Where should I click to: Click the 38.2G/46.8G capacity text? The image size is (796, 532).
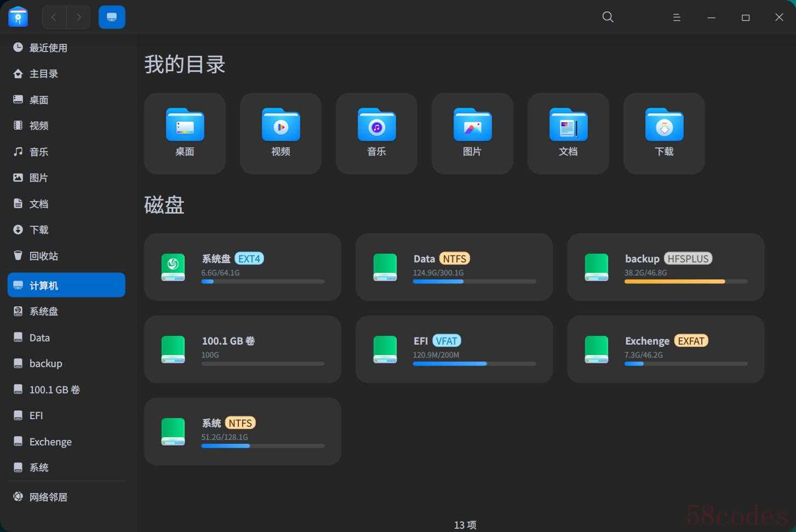point(646,272)
